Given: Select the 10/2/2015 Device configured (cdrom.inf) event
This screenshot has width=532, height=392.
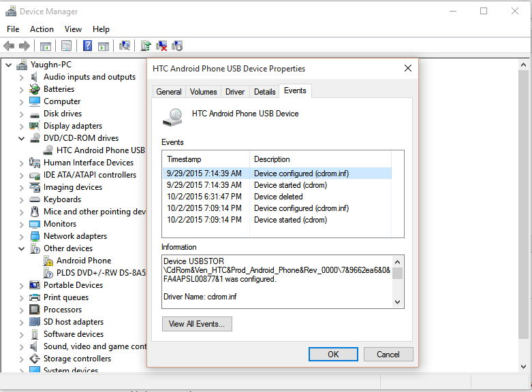Looking at the screenshot, I should coord(277,208).
